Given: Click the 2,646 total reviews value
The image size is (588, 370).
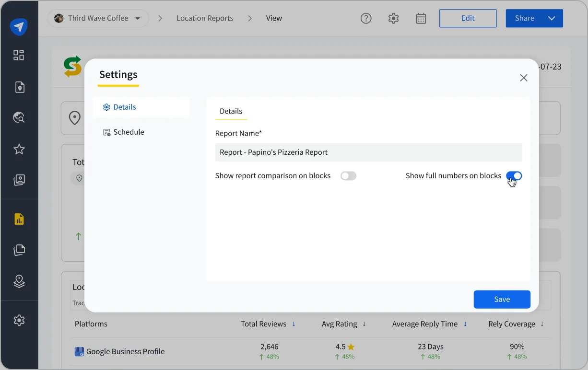Looking at the screenshot, I should 270,347.
